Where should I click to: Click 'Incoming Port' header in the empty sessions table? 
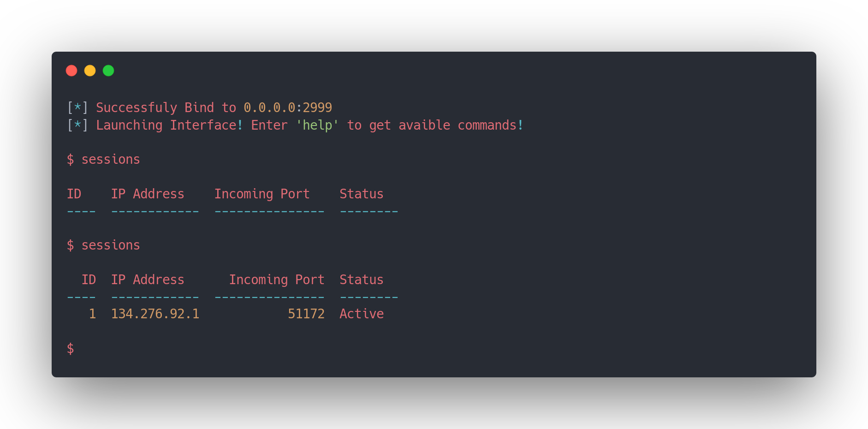point(262,194)
